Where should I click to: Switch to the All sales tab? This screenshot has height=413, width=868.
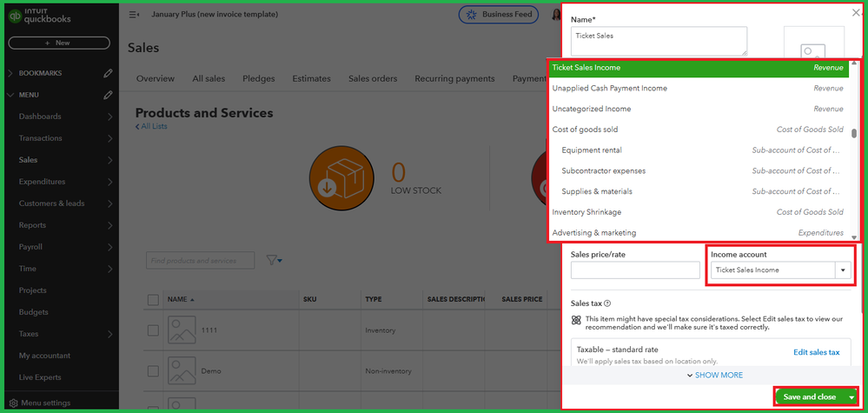click(209, 78)
